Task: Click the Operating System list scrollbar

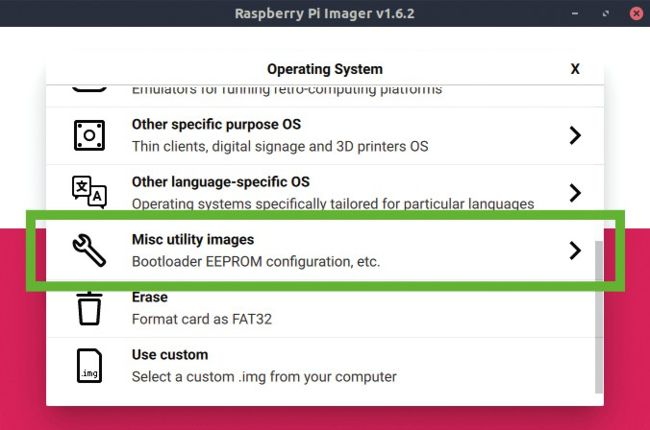Action: click(599, 315)
